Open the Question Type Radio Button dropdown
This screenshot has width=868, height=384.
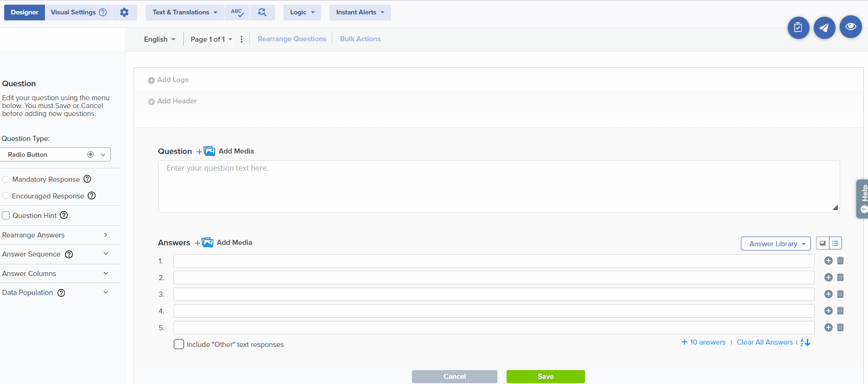56,154
